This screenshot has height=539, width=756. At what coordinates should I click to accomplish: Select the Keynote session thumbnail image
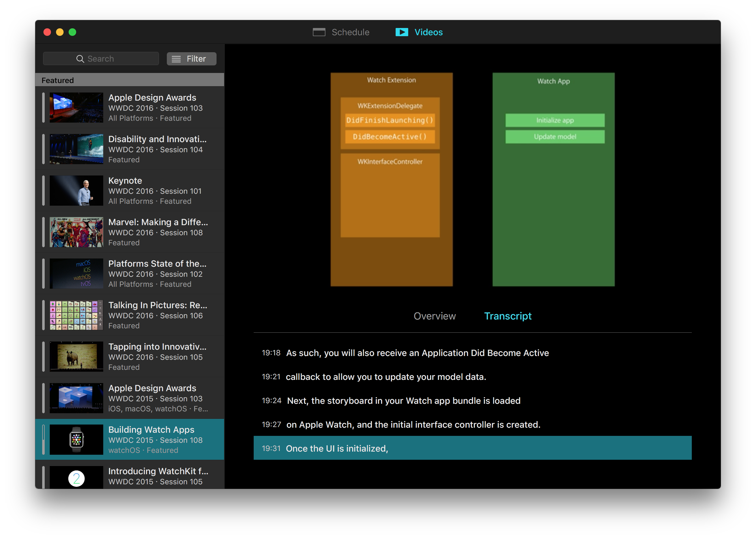point(76,191)
